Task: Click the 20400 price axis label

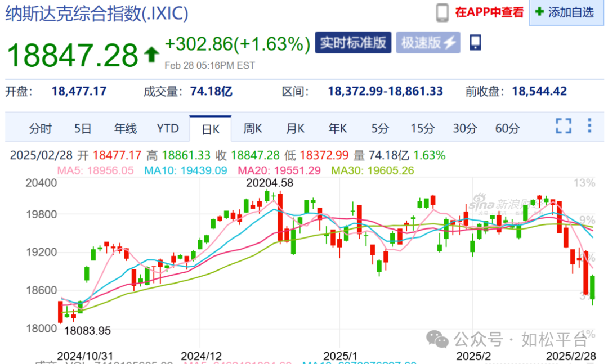Action: 42,183
